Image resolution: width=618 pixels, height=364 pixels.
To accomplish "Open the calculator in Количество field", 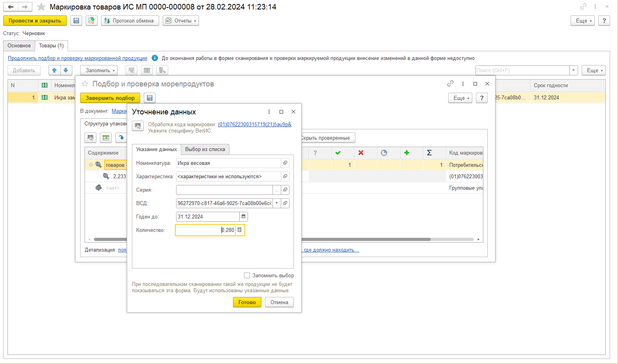I will (239, 230).
